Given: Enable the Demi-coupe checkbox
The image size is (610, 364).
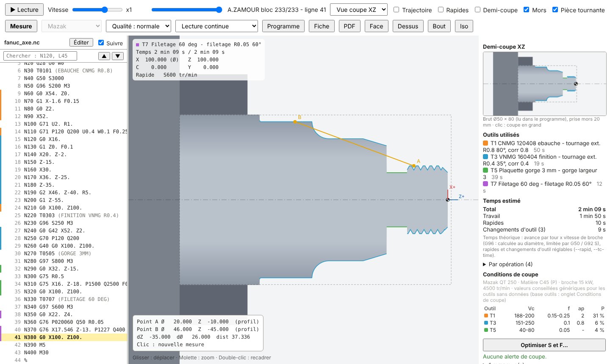Looking at the screenshot, I should point(477,10).
